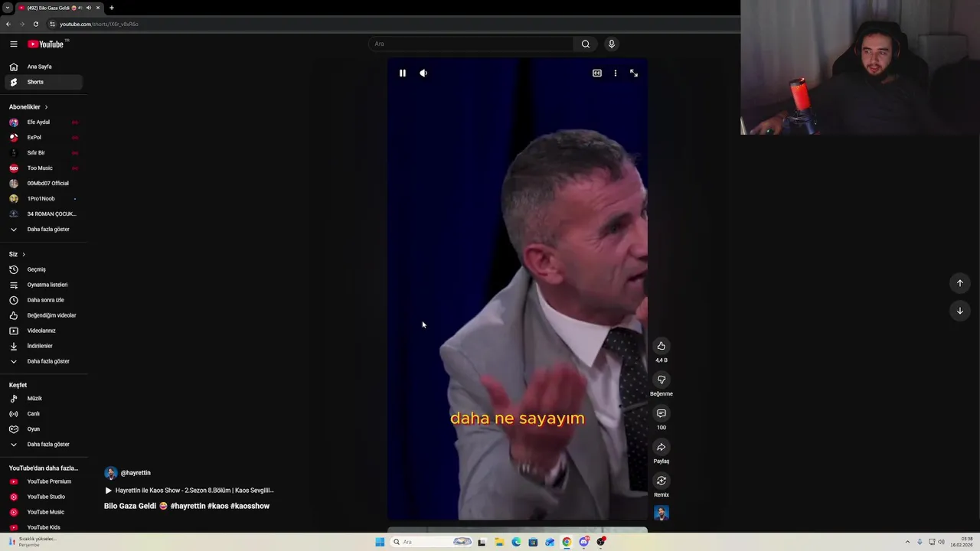This screenshot has width=980, height=551.
Task: Dislike the Short (Beğenme)
Action: 661,380
